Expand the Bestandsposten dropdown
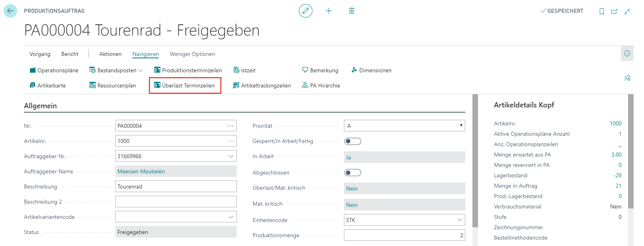 coord(140,71)
